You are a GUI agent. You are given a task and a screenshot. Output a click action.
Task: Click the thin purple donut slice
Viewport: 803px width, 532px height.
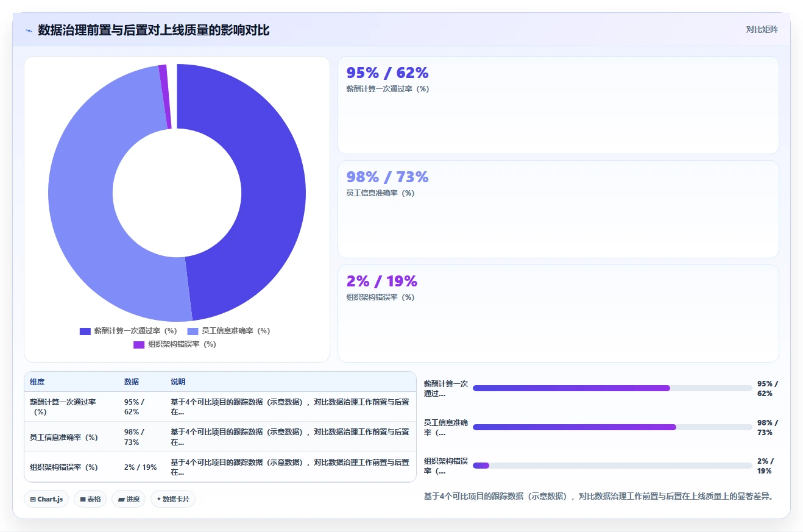pyautogui.click(x=165, y=96)
